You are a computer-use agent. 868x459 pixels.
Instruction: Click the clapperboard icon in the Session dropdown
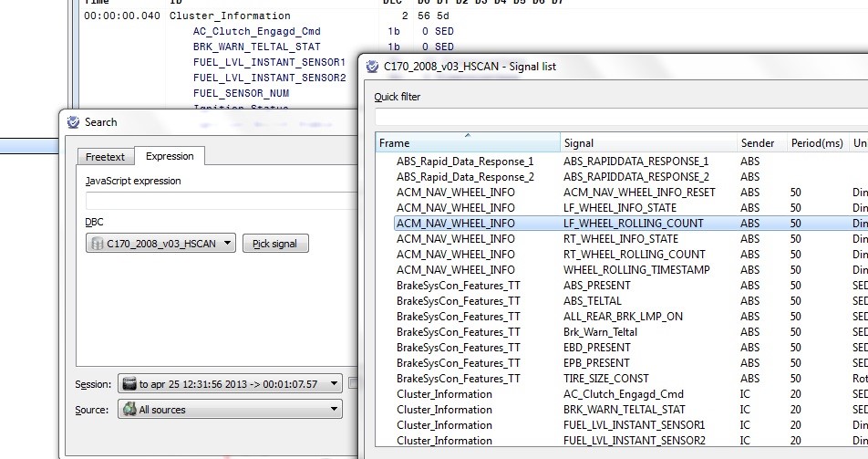click(129, 383)
